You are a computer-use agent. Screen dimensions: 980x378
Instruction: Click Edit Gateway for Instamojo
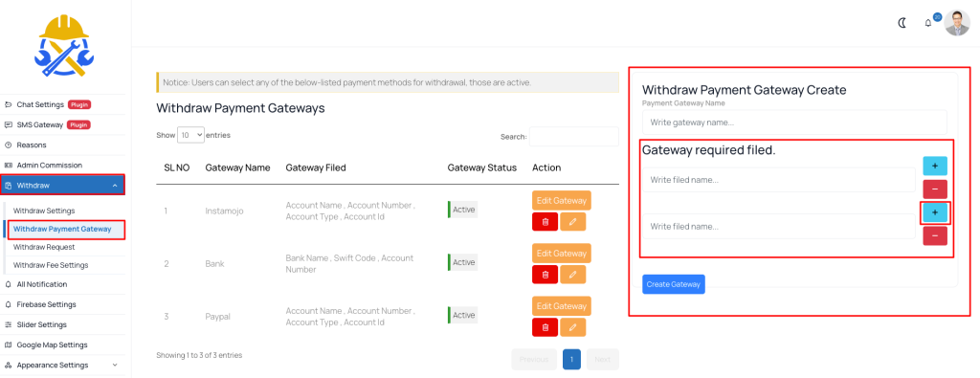[561, 201]
